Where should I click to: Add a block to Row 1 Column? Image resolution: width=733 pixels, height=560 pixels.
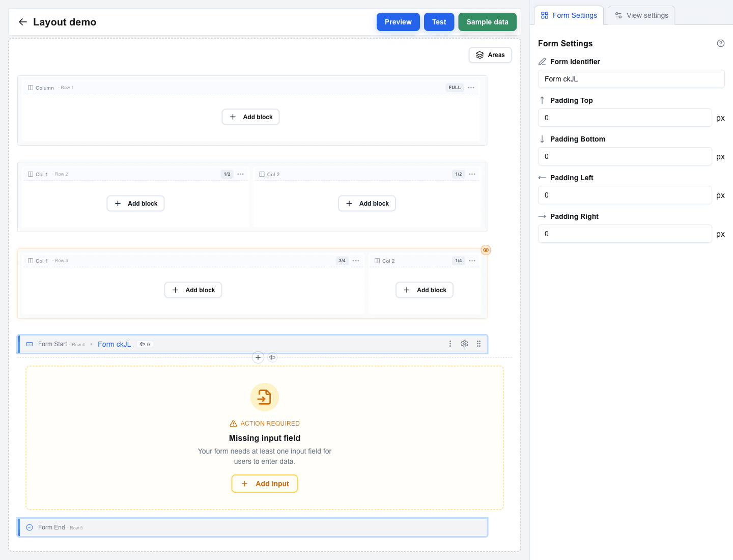tap(250, 117)
